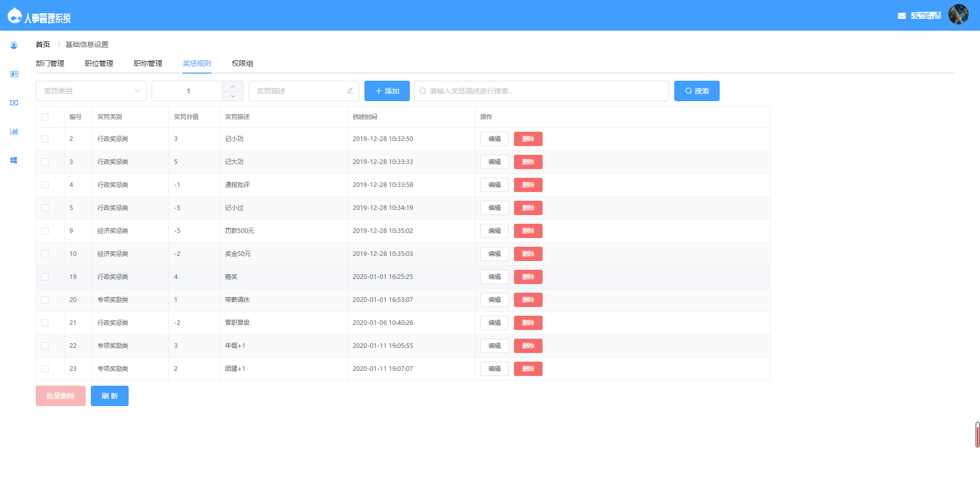Click the user circle icon in sidebar
Screen dimensions: 980x495
pyautogui.click(x=14, y=45)
